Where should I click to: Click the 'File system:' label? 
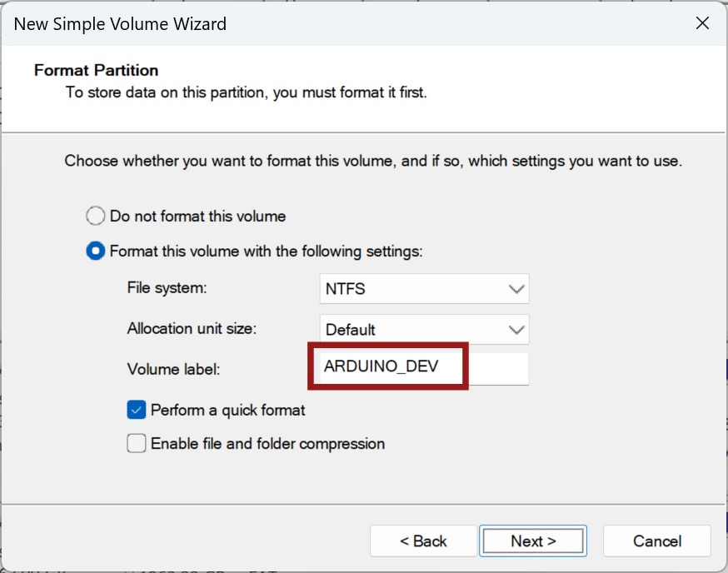pyautogui.click(x=167, y=288)
